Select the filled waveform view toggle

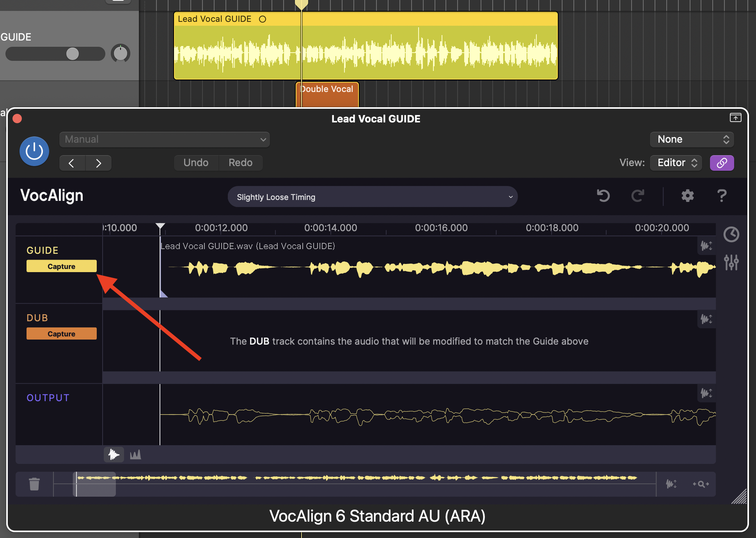pos(114,455)
